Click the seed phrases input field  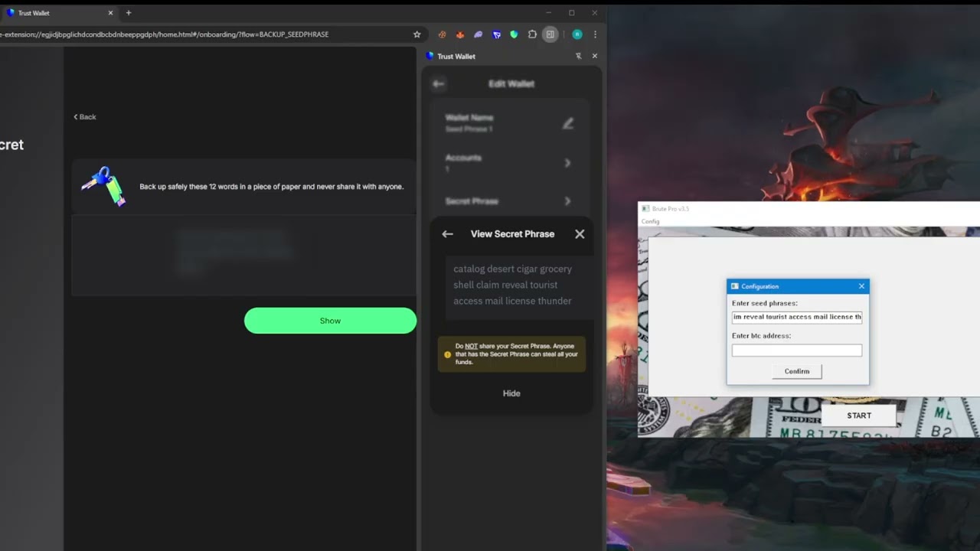[796, 317]
